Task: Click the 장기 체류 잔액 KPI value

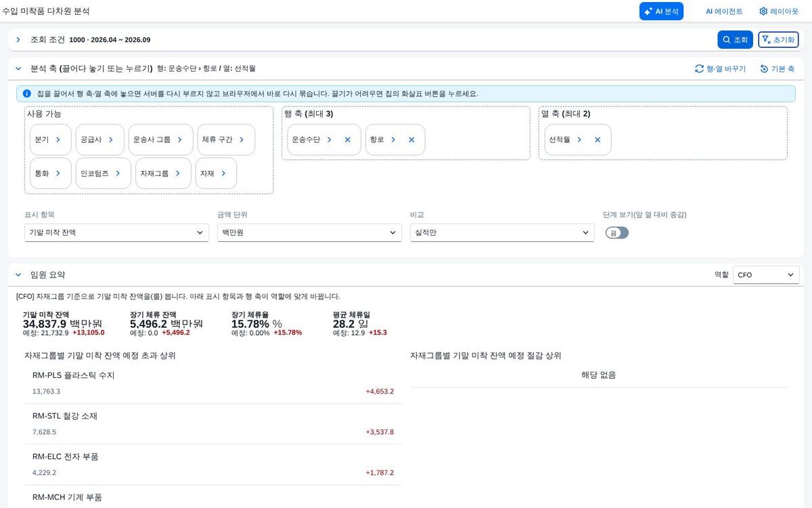Action: tap(166, 324)
